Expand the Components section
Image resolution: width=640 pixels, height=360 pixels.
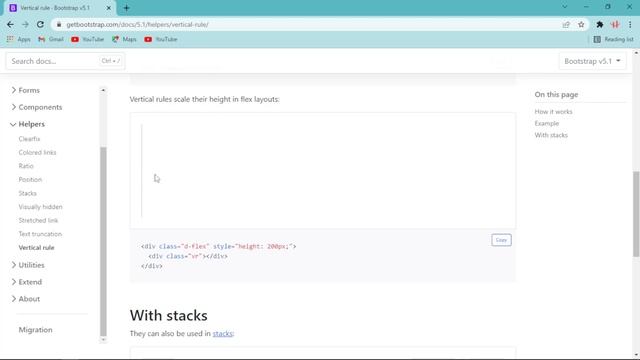tap(37, 107)
